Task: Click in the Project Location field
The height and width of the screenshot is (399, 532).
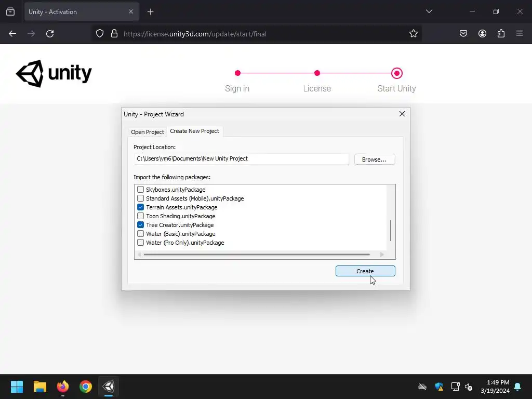Action: (x=241, y=159)
